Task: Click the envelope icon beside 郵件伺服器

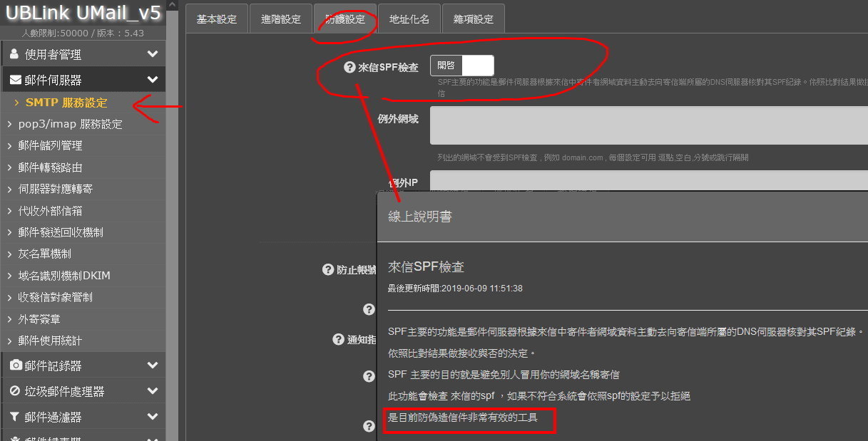Action: pos(15,80)
